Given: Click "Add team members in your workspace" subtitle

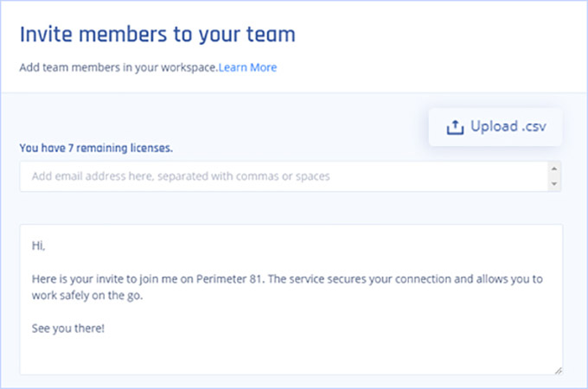Looking at the screenshot, I should [x=118, y=67].
